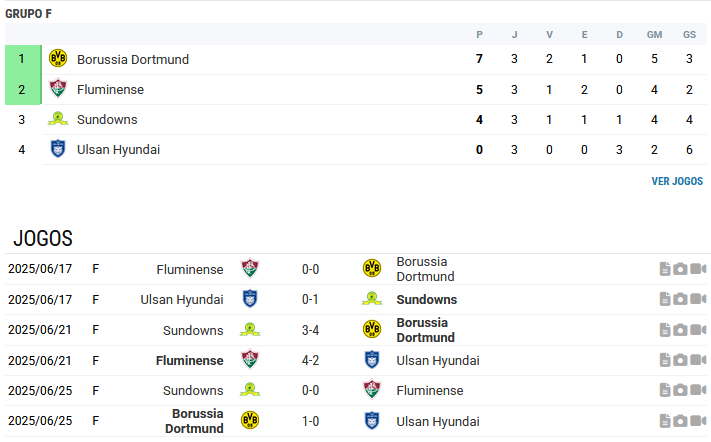This screenshot has width=711, height=442.
Task: Open video icon for Fluminense 4-2 match
Action: click(698, 360)
